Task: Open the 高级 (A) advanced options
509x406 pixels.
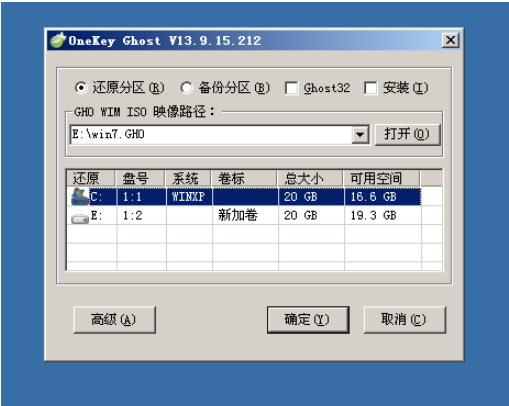Action: tap(114, 320)
